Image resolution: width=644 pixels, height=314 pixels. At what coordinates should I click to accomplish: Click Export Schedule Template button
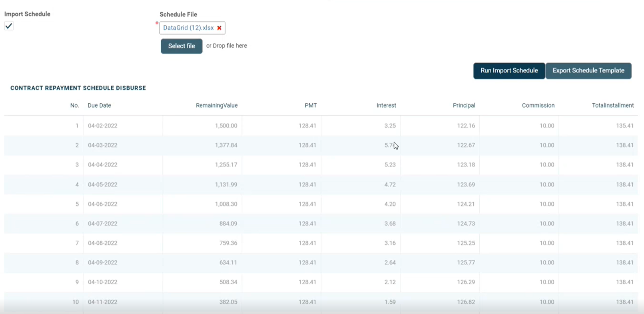pos(588,71)
